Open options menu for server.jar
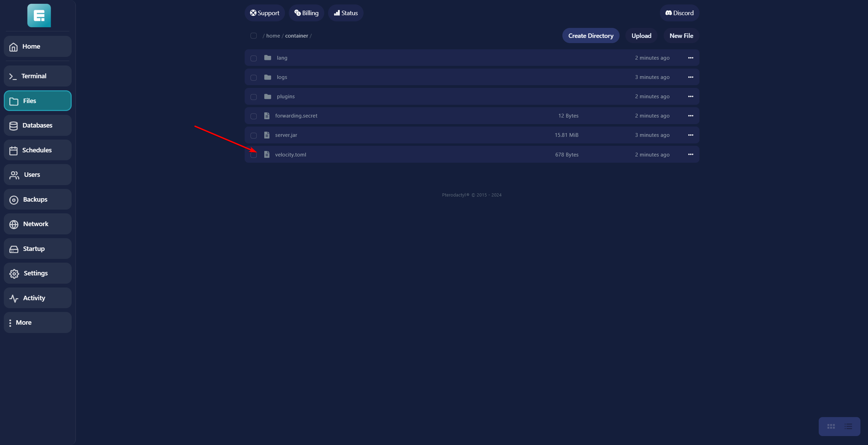Screen dimensions: 868x445 pyautogui.click(x=691, y=135)
